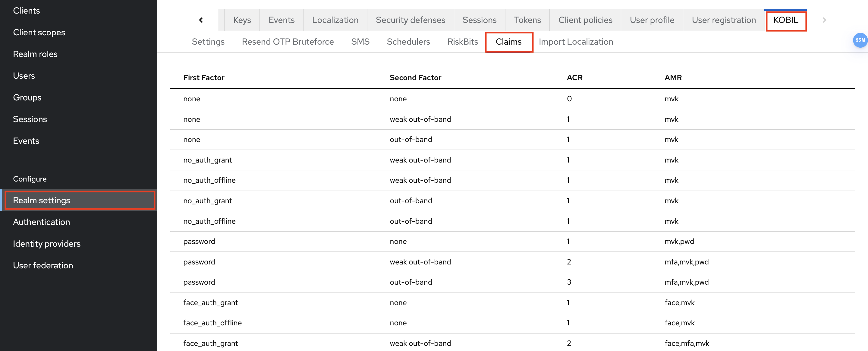Click the blue 95M badge
The height and width of the screenshot is (351, 868).
tap(860, 40)
